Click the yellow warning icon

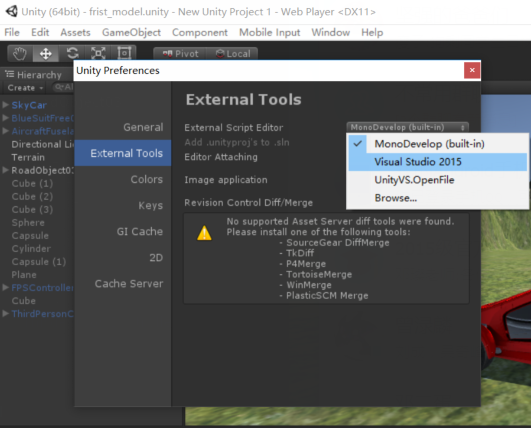tap(204, 233)
